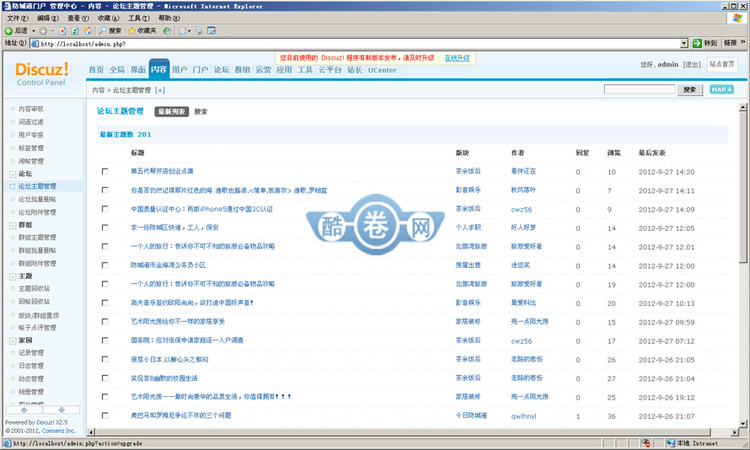Tick checkbox for 第五代帮开店创业点滴 thread
This screenshot has width=750, height=450.
point(105,172)
